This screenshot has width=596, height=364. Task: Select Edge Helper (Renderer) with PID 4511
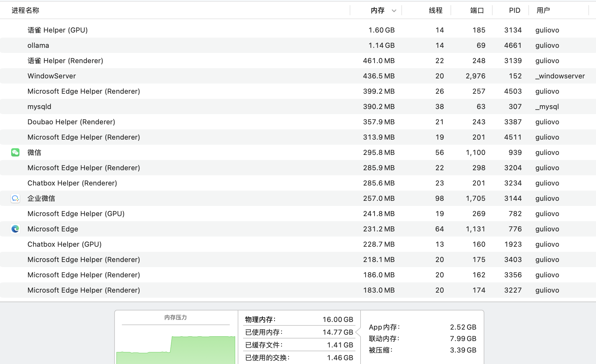point(298,137)
